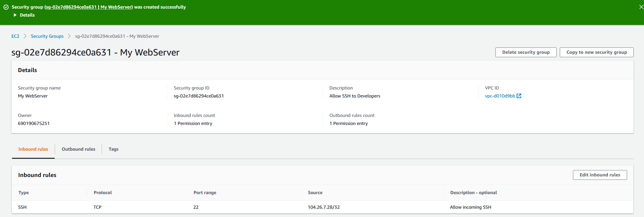Open the security group link in banner
The height and width of the screenshot is (217, 644).
coord(89,7)
